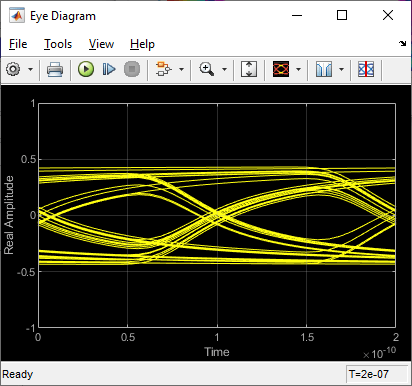Viewport: 412px width, 386px height.
Task: Toggle the eye measurements marker icon
Action: pyautogui.click(x=366, y=69)
